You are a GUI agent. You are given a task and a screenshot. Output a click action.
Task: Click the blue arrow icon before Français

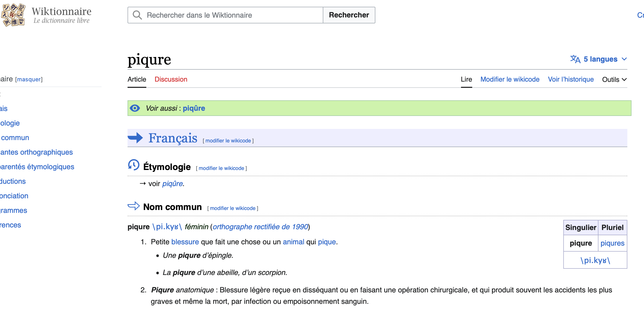[135, 138]
